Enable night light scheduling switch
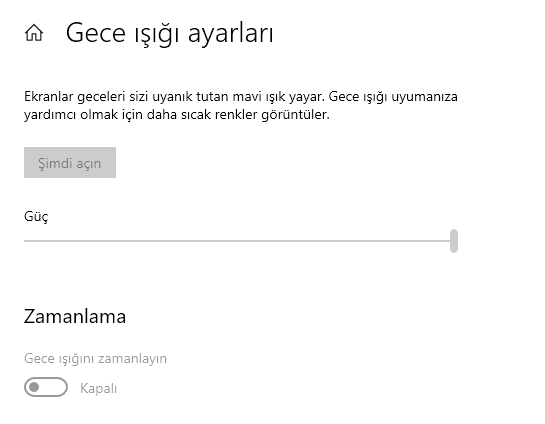This screenshot has height=424, width=545. tap(46, 387)
